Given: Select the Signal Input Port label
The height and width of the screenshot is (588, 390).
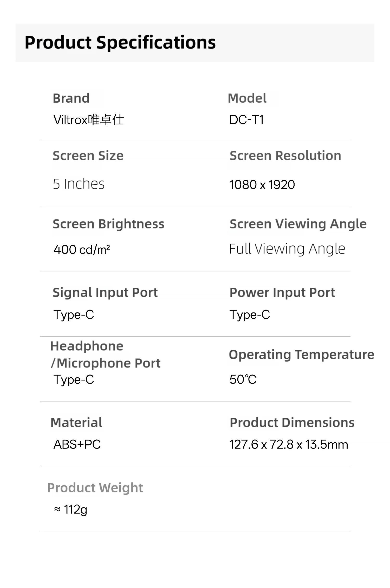Looking at the screenshot, I should 105,293.
